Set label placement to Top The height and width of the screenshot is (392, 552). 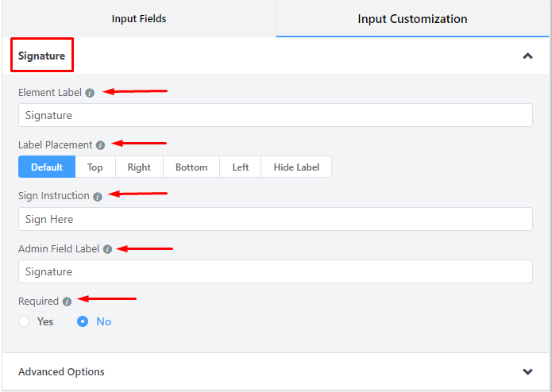[95, 167]
